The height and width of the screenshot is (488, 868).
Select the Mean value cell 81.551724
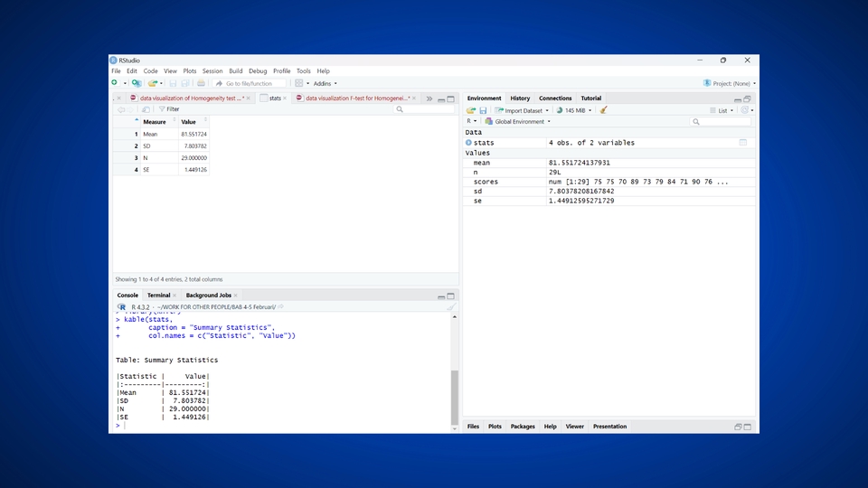point(193,134)
